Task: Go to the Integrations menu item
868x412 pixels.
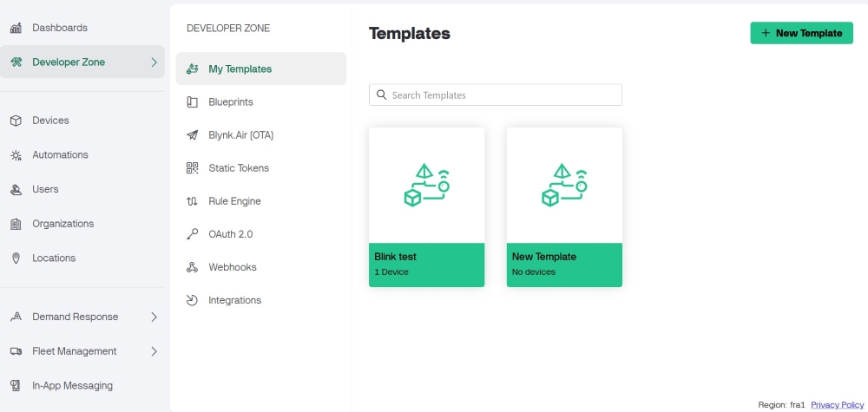Action: pyautogui.click(x=260, y=300)
